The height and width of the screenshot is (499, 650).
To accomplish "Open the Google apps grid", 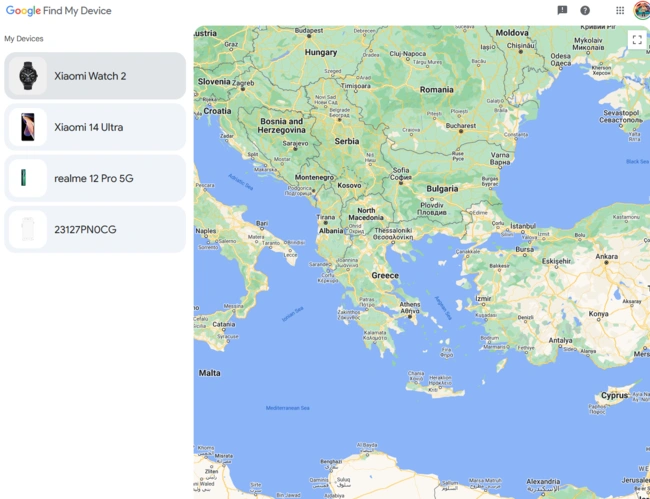I will pyautogui.click(x=620, y=10).
